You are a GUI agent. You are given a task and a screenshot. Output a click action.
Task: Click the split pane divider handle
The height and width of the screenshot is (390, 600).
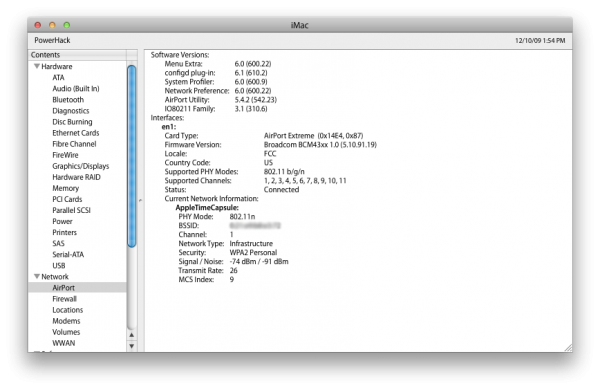pyautogui.click(x=140, y=200)
